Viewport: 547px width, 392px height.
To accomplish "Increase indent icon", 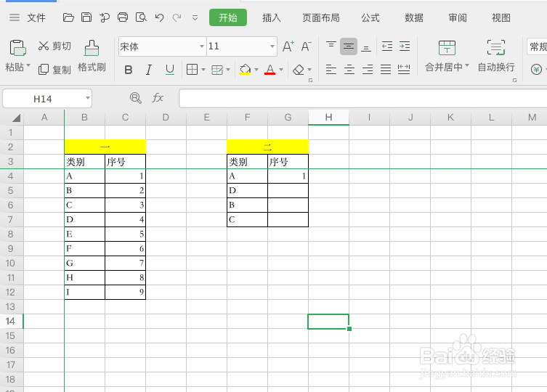I will pyautogui.click(x=405, y=46).
